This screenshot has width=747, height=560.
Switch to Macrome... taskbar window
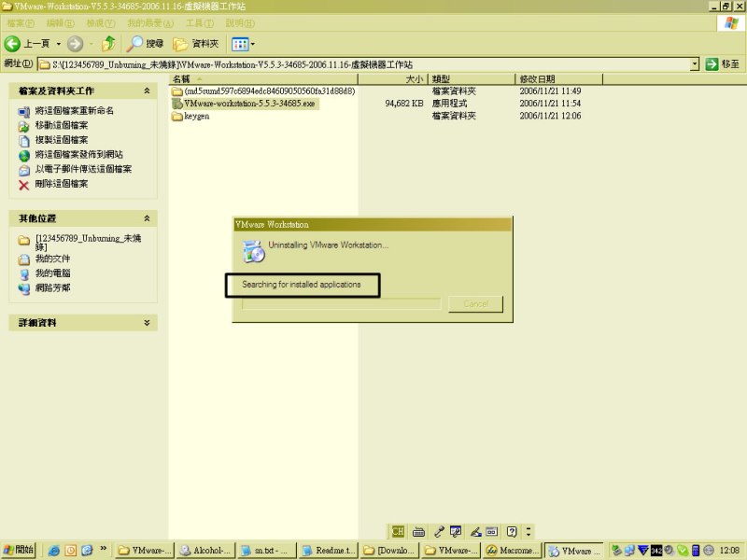pyautogui.click(x=512, y=551)
